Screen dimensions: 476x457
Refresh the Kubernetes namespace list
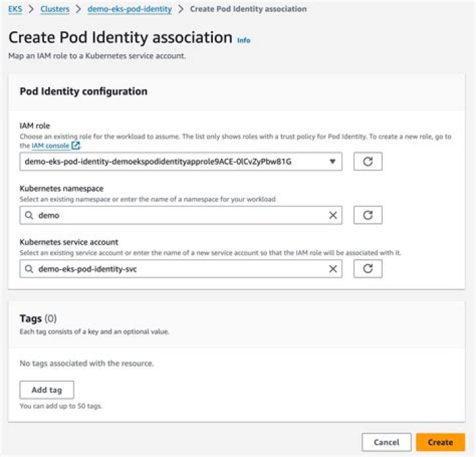(x=368, y=215)
